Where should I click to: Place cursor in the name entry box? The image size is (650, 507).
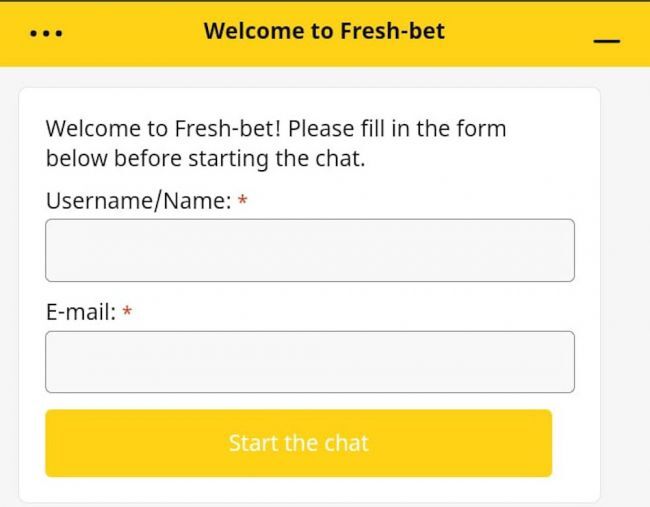(x=310, y=250)
